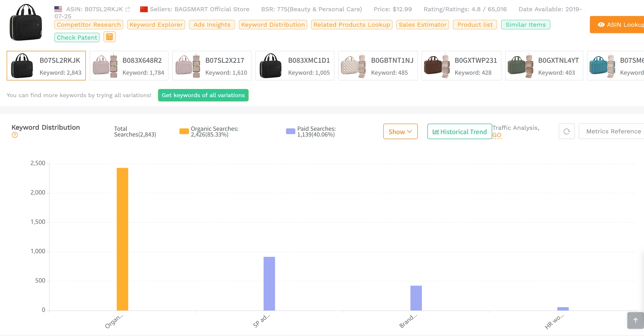Click the Keyword Distribution help question mark

[15, 135]
